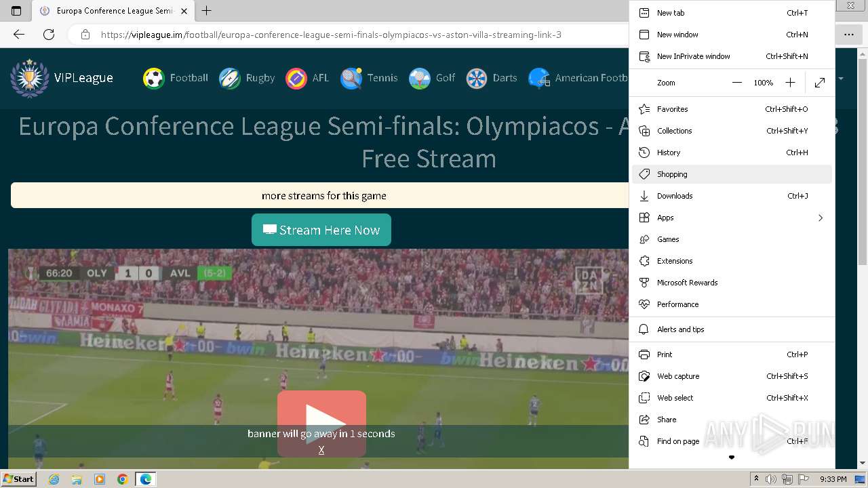The width and height of the screenshot is (868, 488).
Task: Zoom out with the minus button
Action: [x=737, y=83]
